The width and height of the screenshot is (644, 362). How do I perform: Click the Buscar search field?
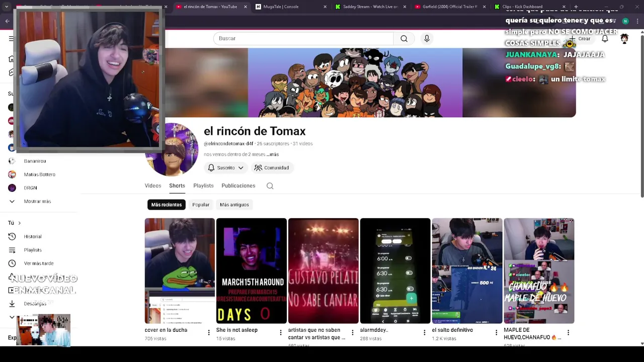click(x=303, y=39)
